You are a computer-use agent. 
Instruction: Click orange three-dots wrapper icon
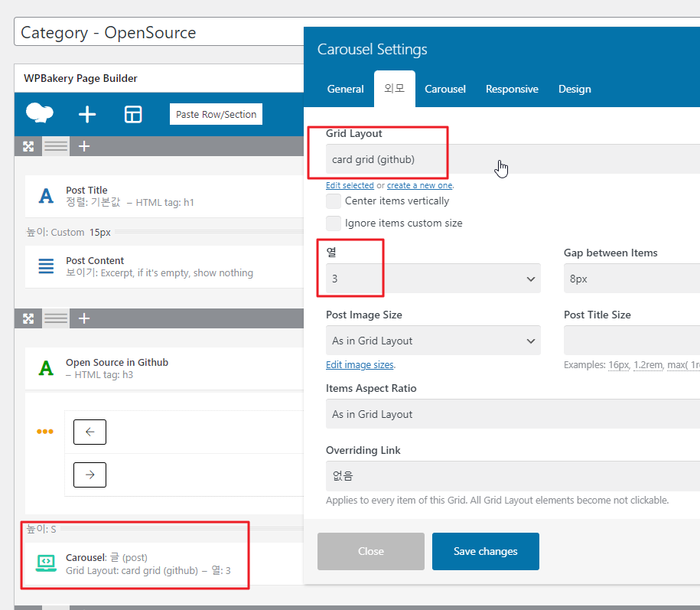[x=45, y=432]
